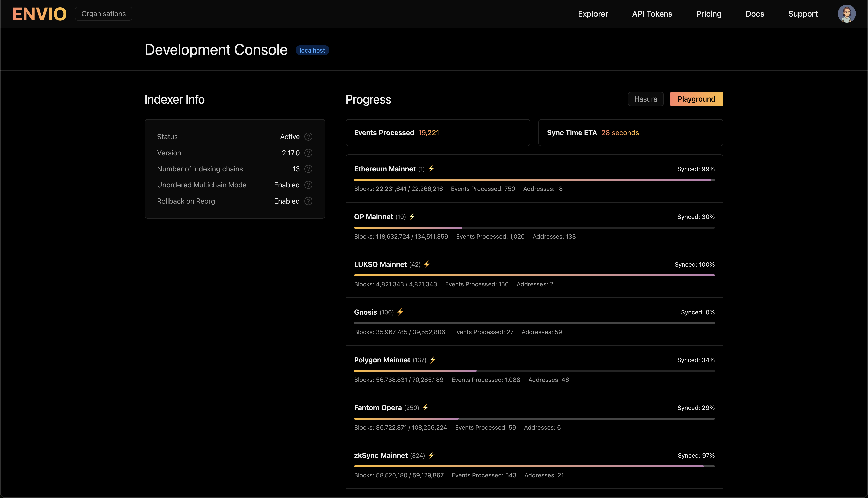Open the Docs link
The height and width of the screenshot is (498, 868).
[x=754, y=14]
